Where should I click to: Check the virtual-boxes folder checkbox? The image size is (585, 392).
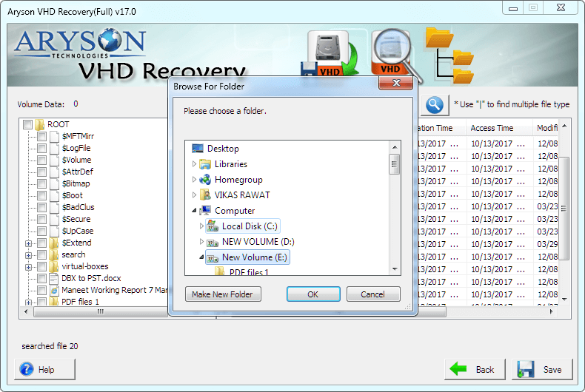[41, 266]
